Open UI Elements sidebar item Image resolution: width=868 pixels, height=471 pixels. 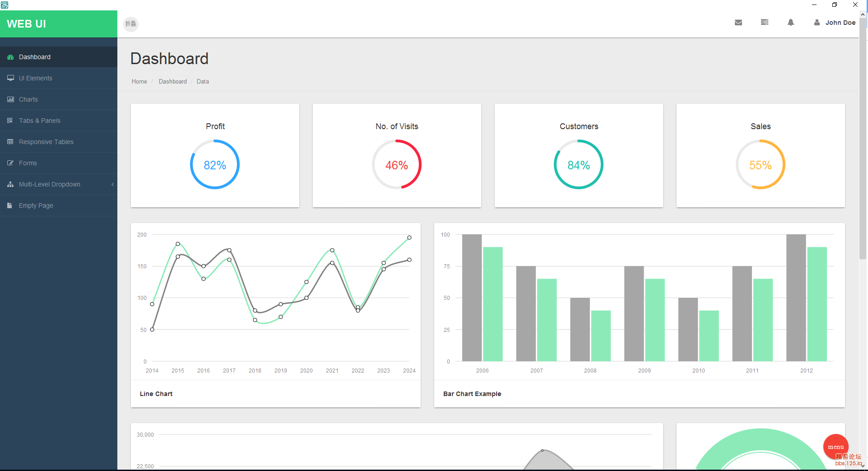coord(59,78)
